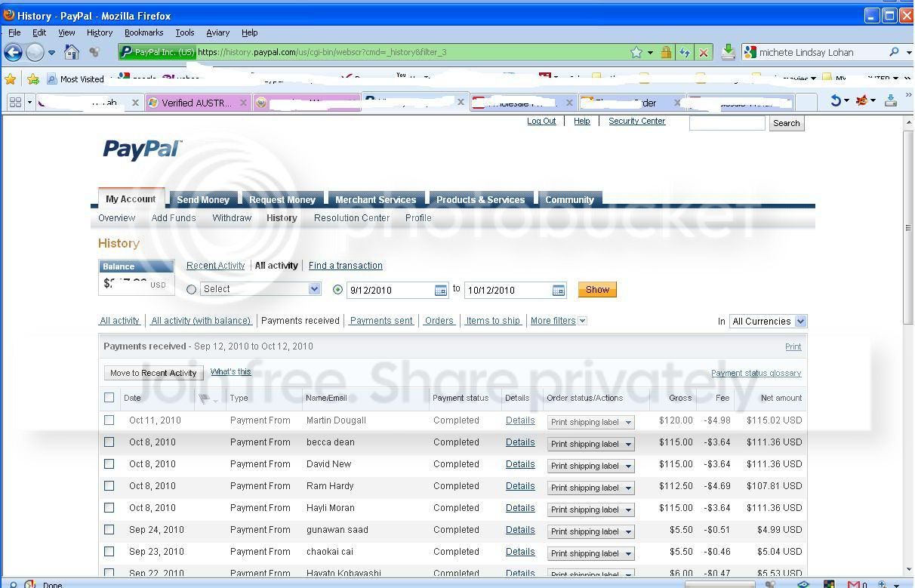The image size is (915, 588).
Task: Switch to the Merchant Services tab
Action: 375,199
